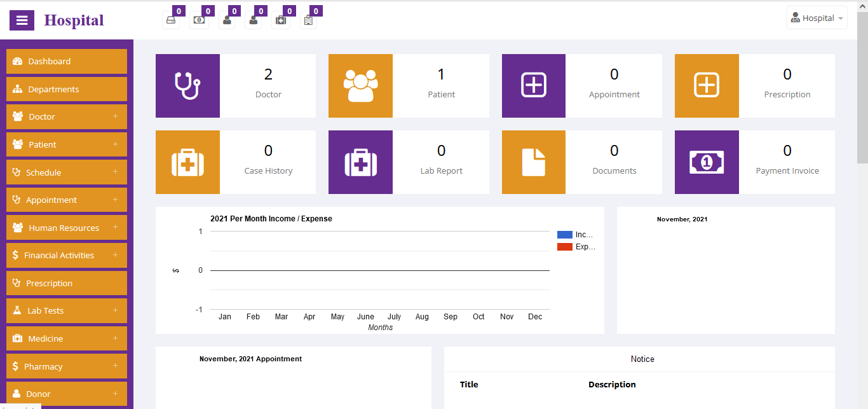Image resolution: width=868 pixels, height=409 pixels.
Task: Open Departments from the sidebar
Action: click(x=67, y=89)
